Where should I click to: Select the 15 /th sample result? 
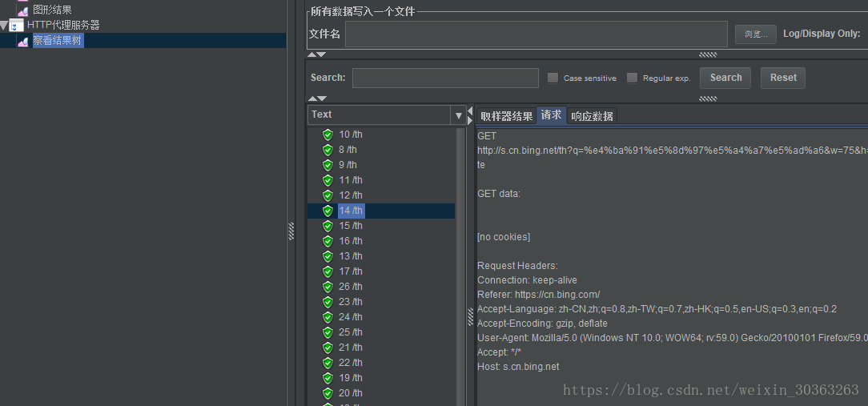pyautogui.click(x=351, y=226)
